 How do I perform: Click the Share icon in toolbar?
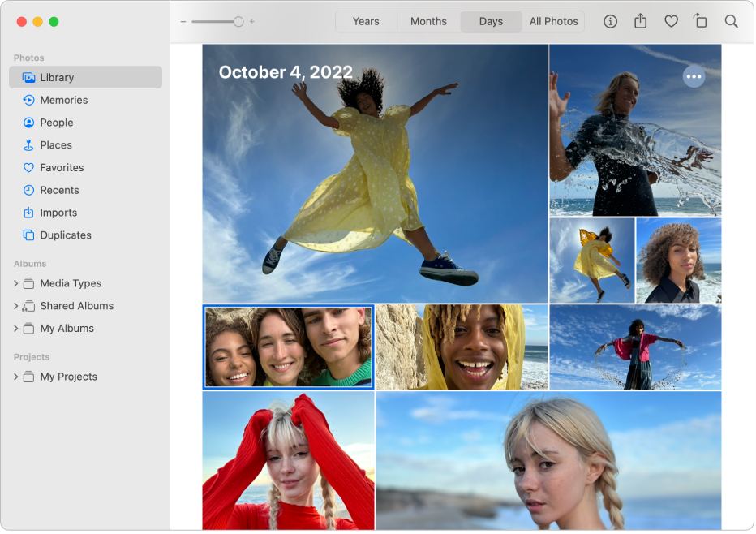(641, 22)
